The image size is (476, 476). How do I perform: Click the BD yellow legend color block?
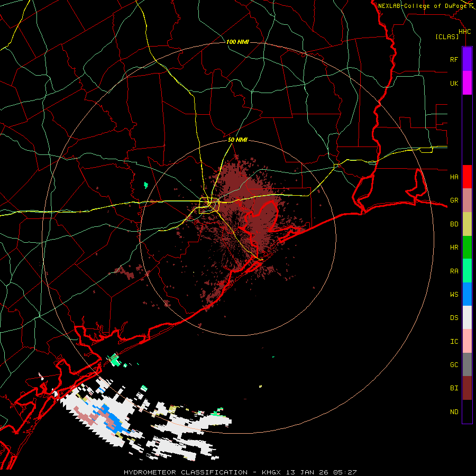pos(467,224)
